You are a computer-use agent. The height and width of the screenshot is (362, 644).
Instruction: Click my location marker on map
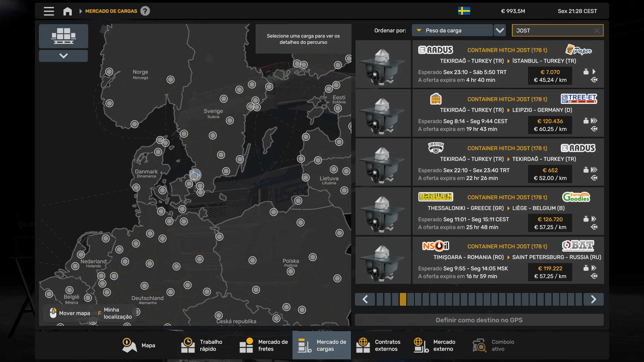195,175
